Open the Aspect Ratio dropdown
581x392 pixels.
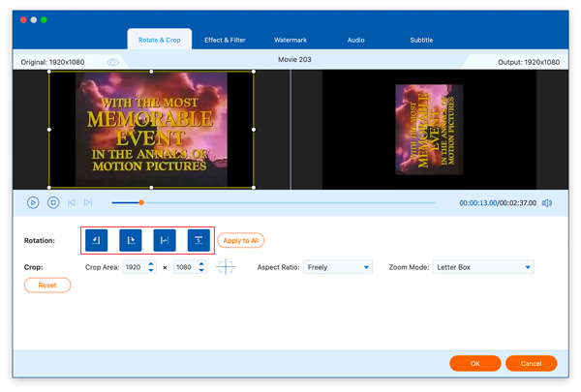point(338,267)
